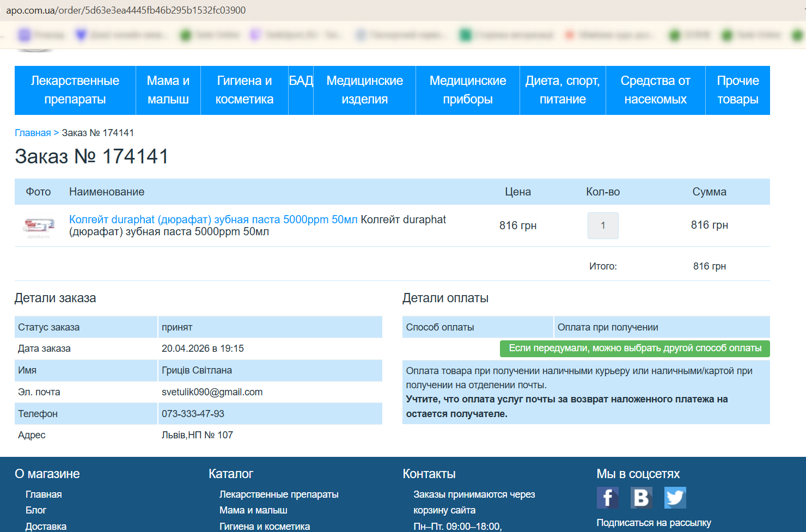Click the phone number 073-333-47-93
Screen dimensions: 806x532
point(193,414)
